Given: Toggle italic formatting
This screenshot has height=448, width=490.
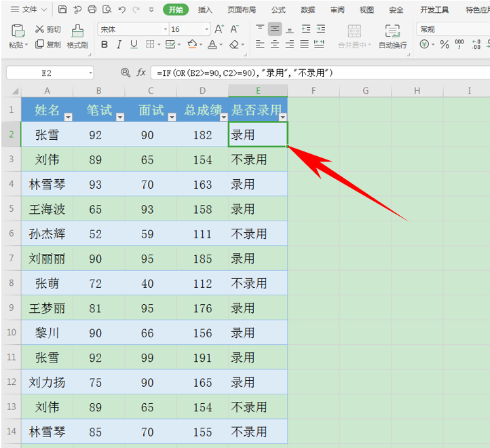Looking at the screenshot, I should (119, 44).
